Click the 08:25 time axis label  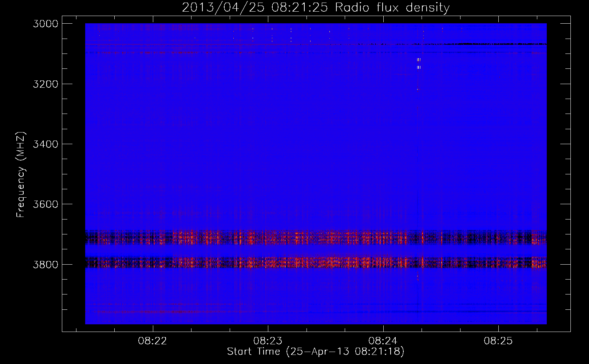point(498,341)
